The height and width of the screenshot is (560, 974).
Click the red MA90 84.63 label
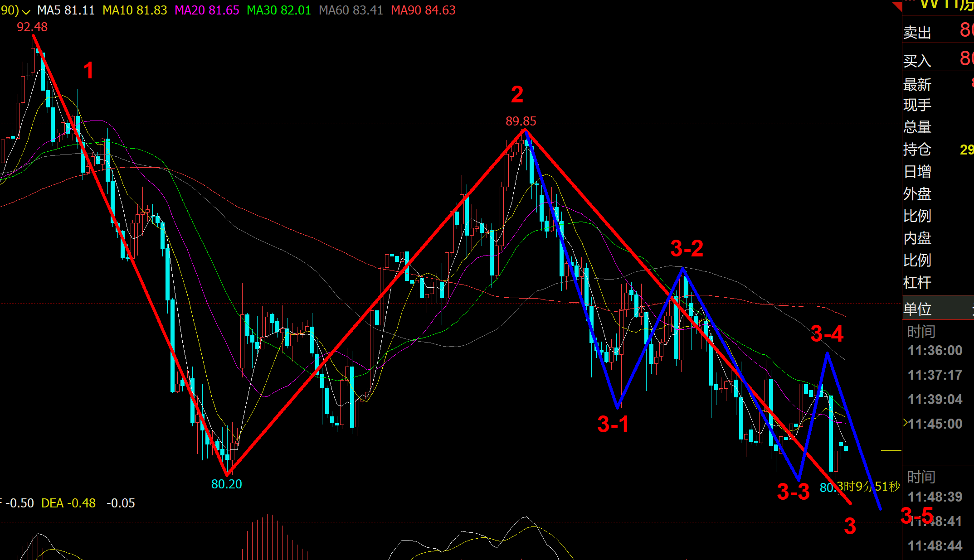(x=423, y=10)
